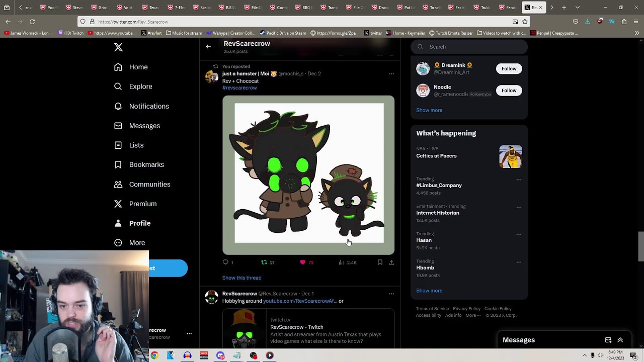Open Notifications from the sidebar
644x362 pixels.
tap(141, 106)
